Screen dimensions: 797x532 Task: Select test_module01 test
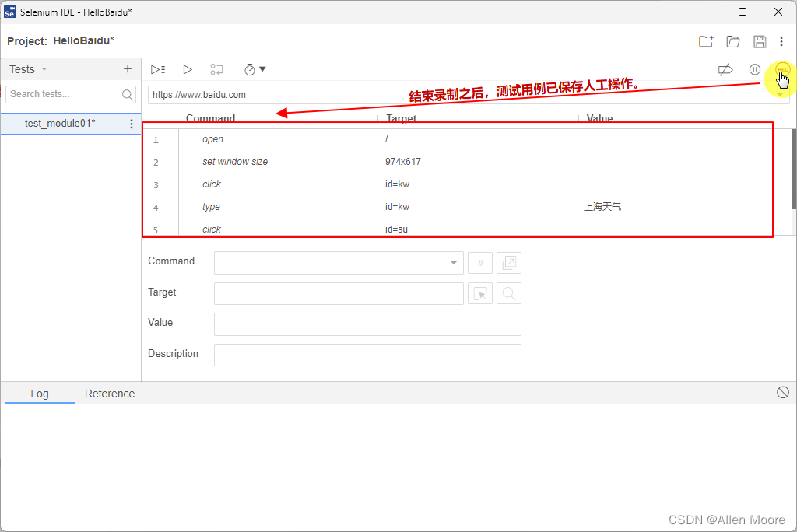pyautogui.click(x=60, y=124)
